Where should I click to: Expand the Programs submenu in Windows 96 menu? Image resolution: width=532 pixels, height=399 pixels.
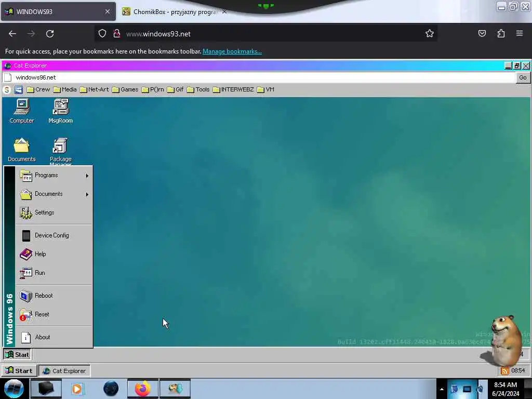pos(54,176)
